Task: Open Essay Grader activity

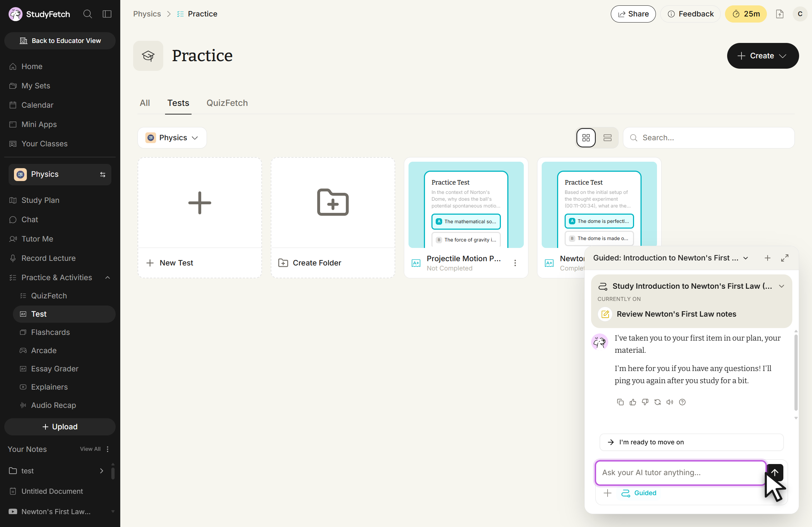Action: (64, 369)
